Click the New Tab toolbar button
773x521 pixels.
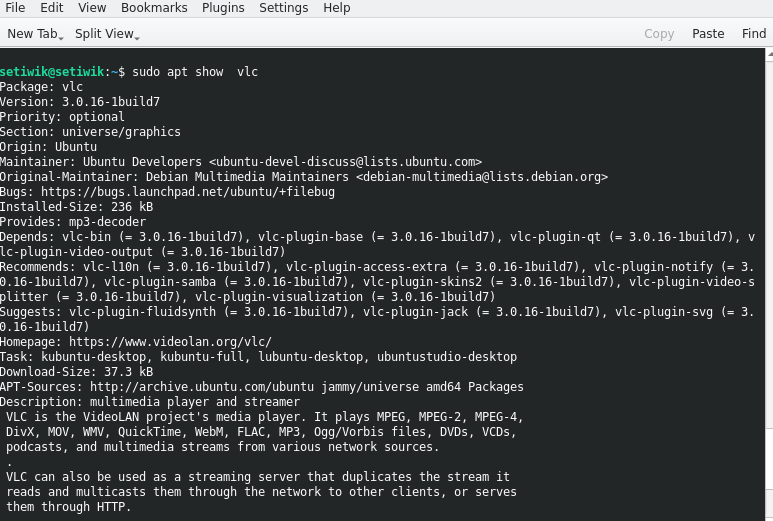[32, 34]
